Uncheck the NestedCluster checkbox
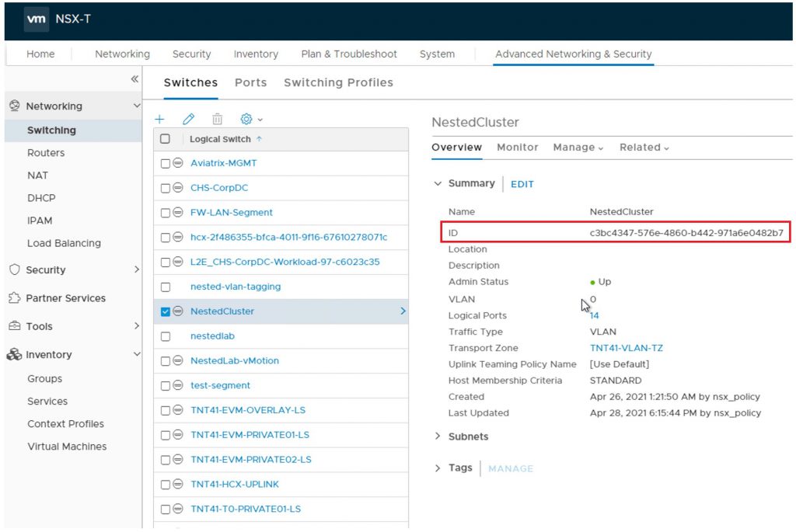The image size is (796, 532). [x=165, y=311]
